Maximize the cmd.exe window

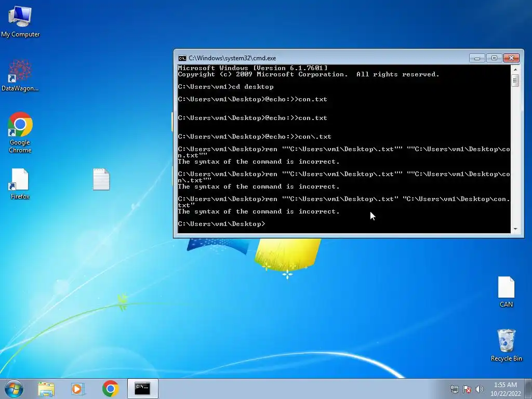click(494, 58)
